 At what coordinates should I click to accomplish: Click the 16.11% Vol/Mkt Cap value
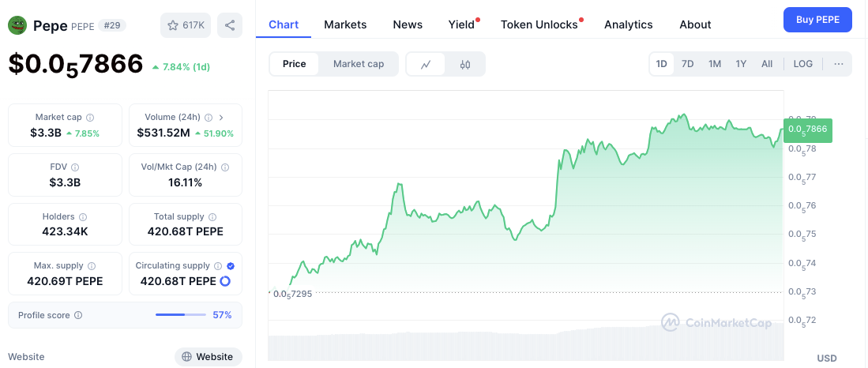(x=186, y=182)
